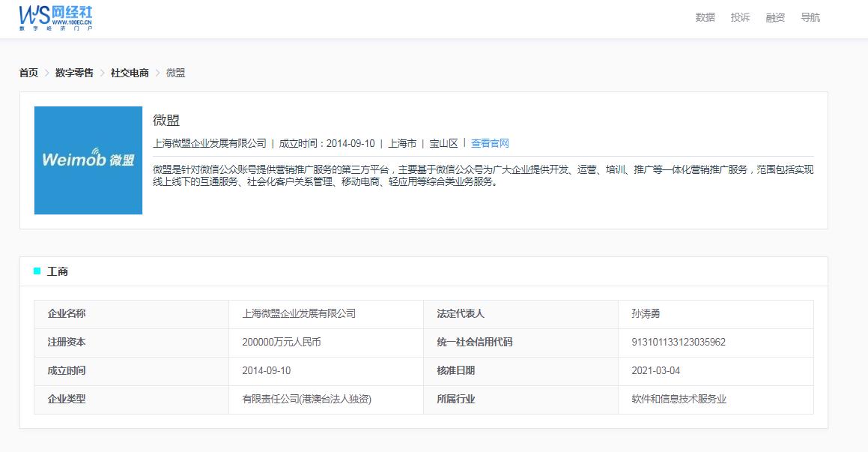Click the 查看官网 link

coord(491,142)
